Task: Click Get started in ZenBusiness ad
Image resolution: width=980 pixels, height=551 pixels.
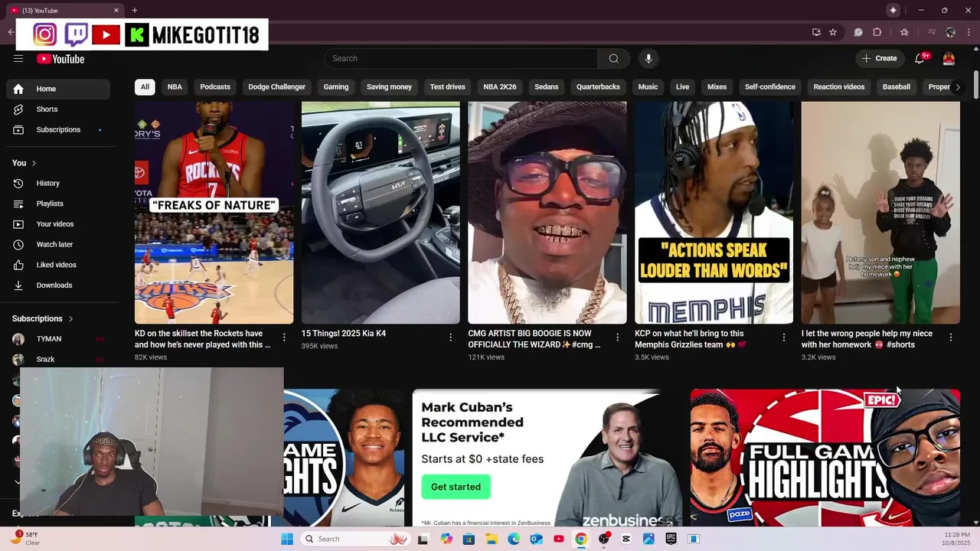Action: 456,487
